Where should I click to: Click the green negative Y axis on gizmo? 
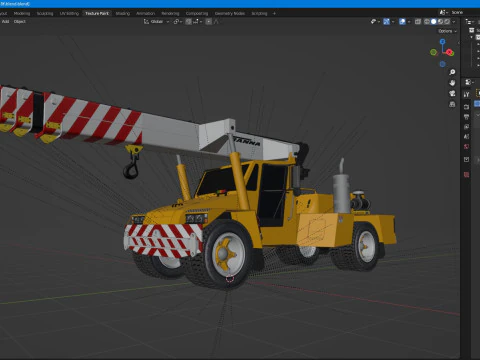(433, 52)
